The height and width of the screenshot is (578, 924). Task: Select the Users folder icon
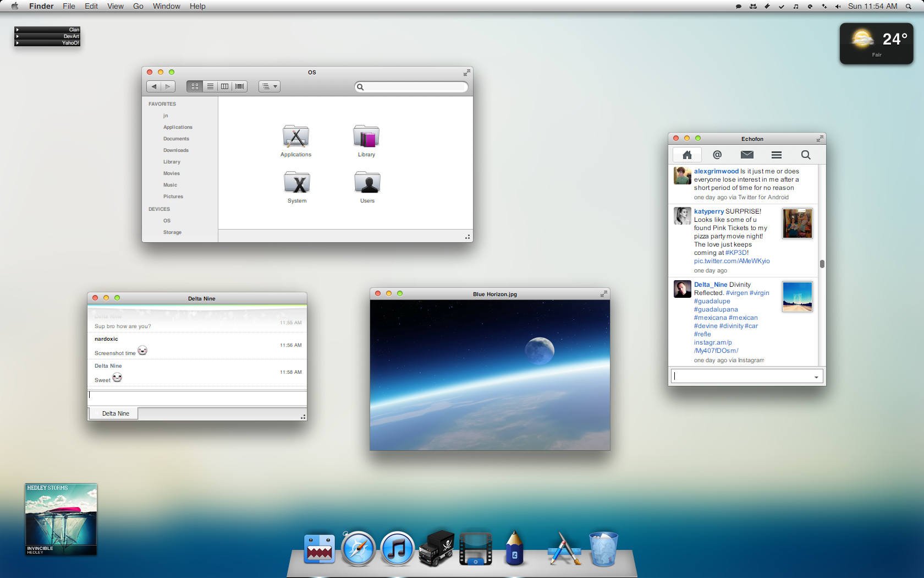pos(367,182)
